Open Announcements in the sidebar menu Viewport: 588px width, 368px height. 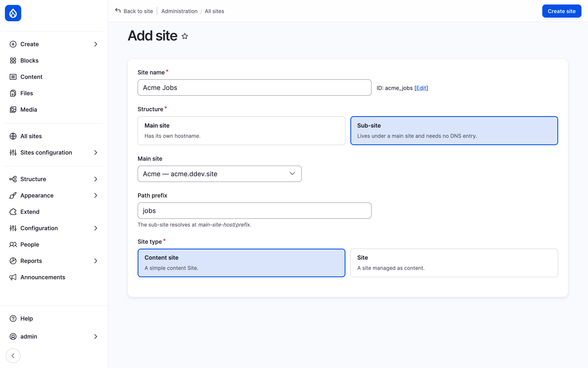54,277
